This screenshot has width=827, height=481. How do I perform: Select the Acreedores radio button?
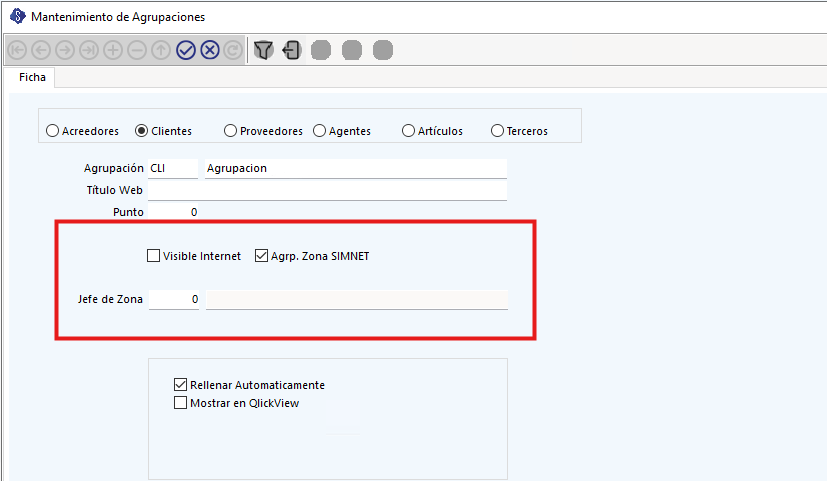52,131
